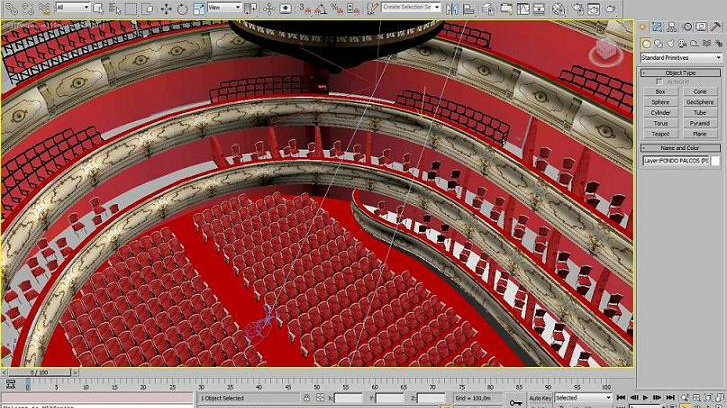Toggle the Selection Lock padlock

[x=306, y=398]
